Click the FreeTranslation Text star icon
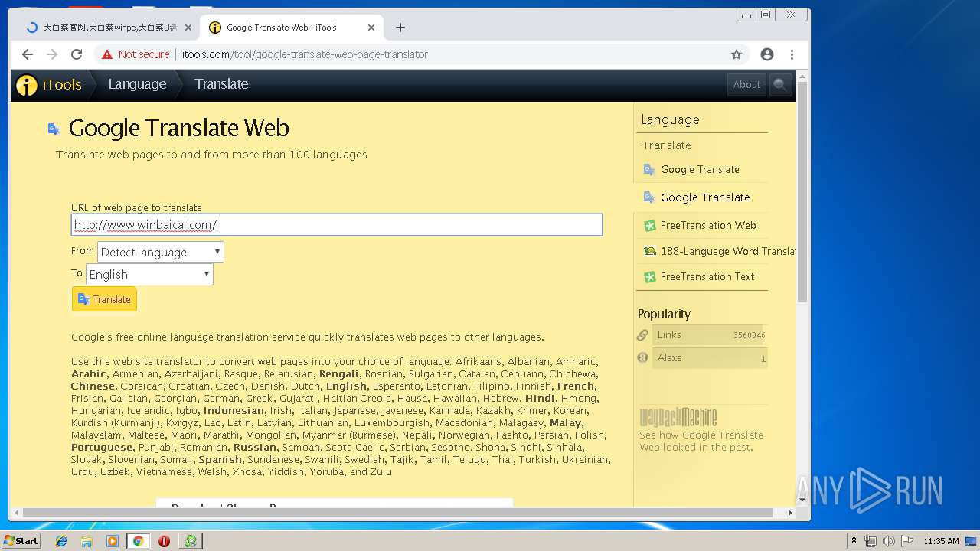This screenshot has width=980, height=551. [x=649, y=277]
